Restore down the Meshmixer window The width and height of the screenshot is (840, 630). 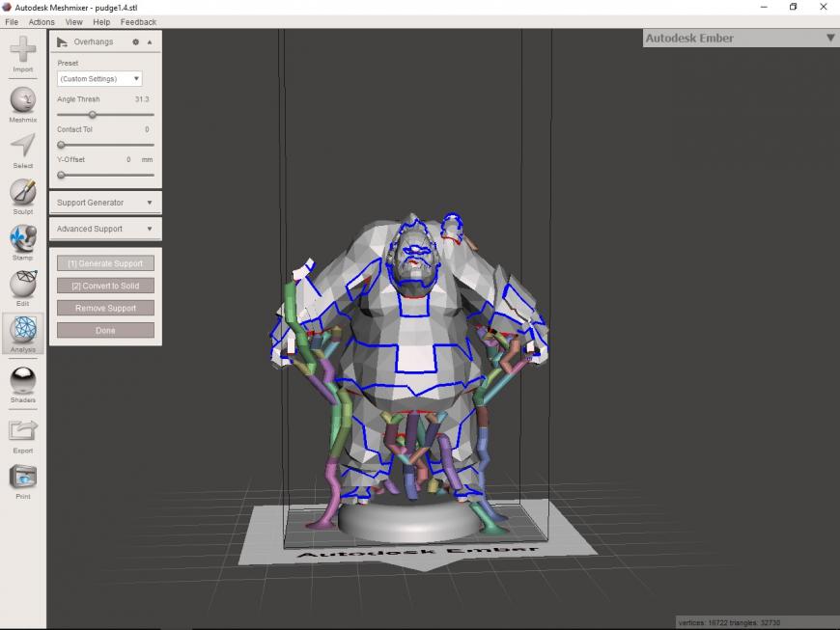794,7
